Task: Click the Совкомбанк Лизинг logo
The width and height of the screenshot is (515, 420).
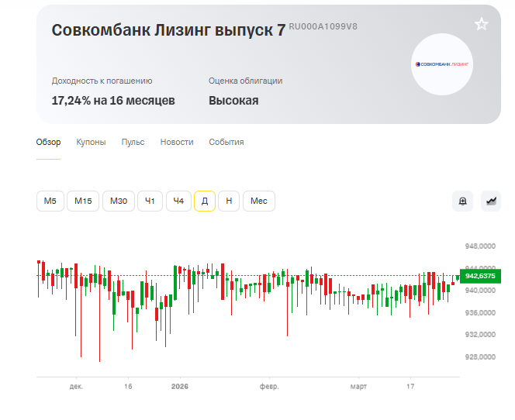Action: pos(442,64)
